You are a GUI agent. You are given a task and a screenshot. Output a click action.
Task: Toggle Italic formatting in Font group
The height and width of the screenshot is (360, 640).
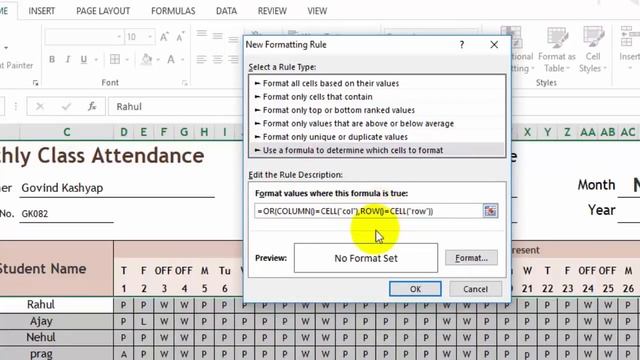pyautogui.click(x=68, y=60)
